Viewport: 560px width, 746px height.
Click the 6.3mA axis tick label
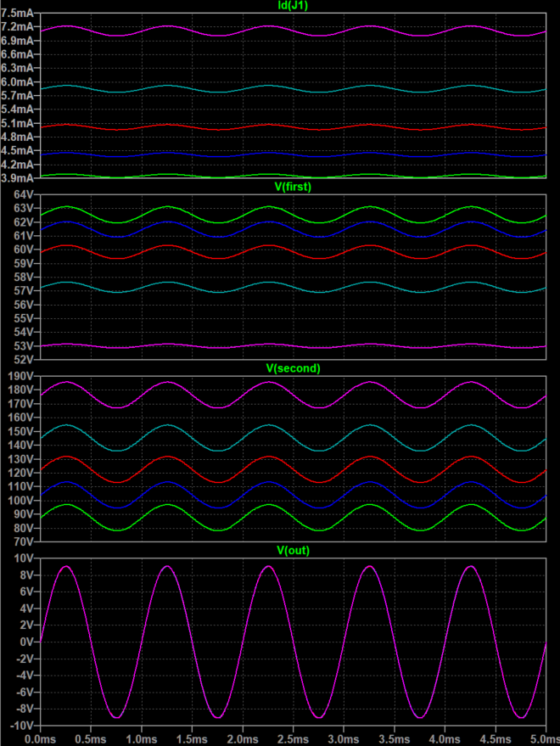point(17,68)
